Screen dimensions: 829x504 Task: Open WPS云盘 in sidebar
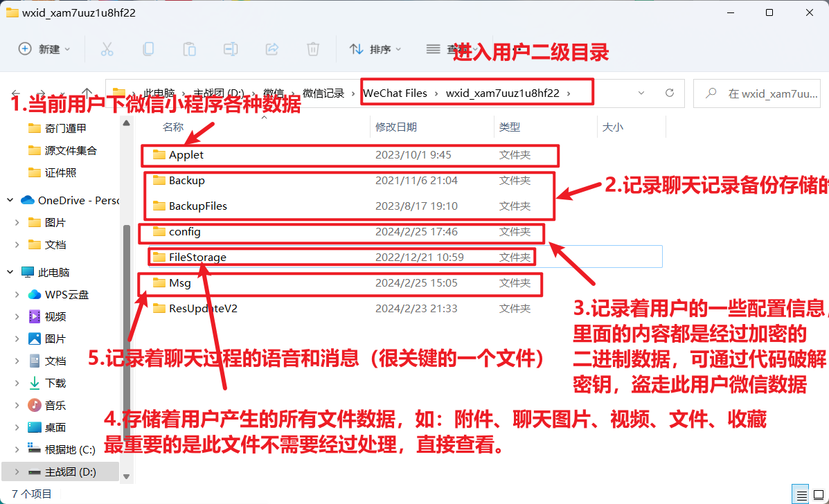coord(66,294)
